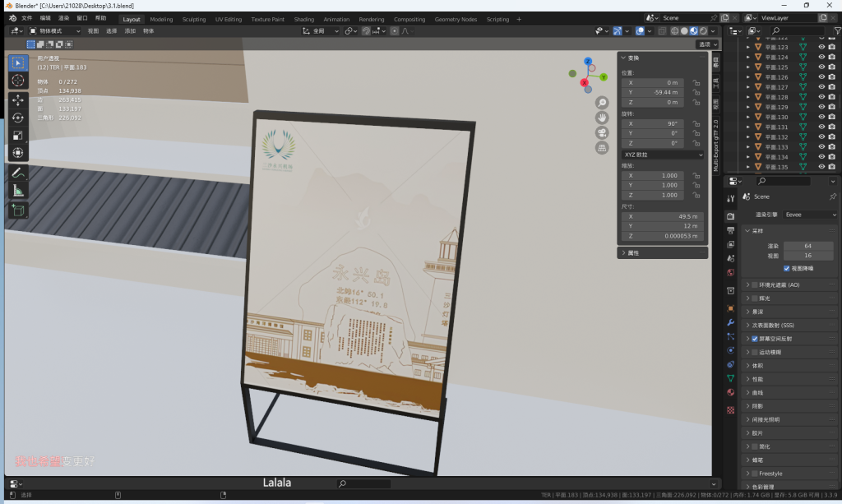Click the render samples 64 field
The height and width of the screenshot is (504, 842).
point(807,246)
